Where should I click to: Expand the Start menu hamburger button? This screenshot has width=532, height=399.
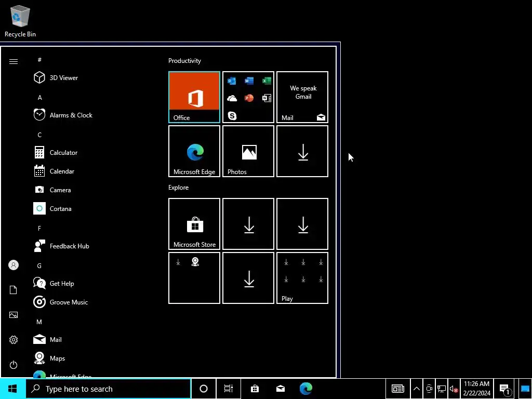[x=14, y=61]
